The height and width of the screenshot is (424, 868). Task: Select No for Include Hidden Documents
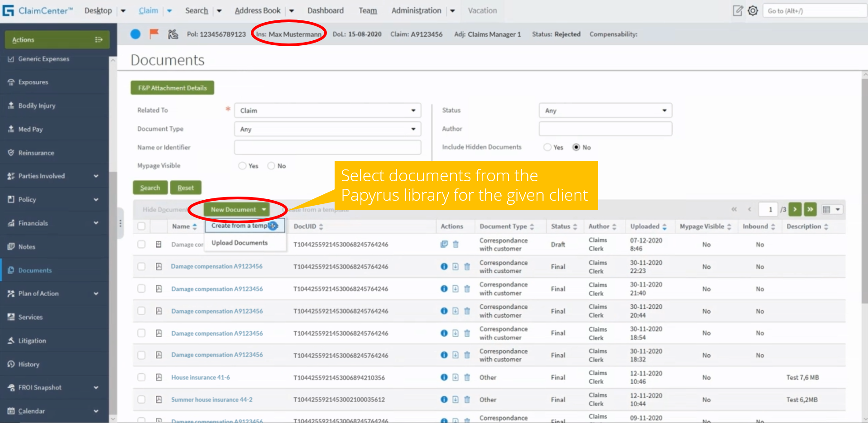pyautogui.click(x=576, y=147)
